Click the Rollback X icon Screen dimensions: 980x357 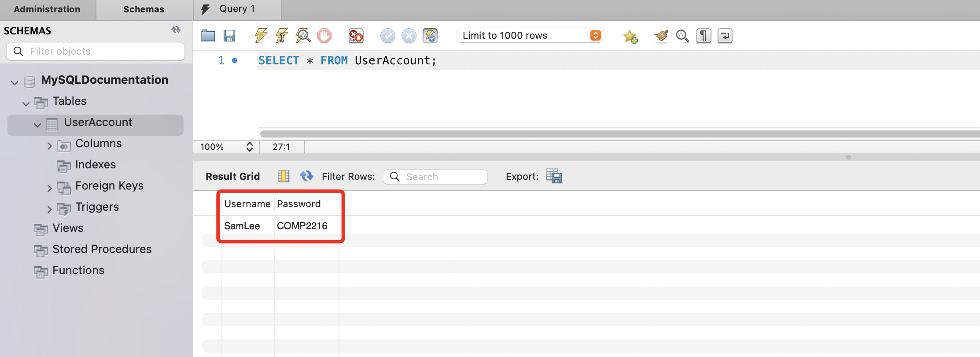409,36
